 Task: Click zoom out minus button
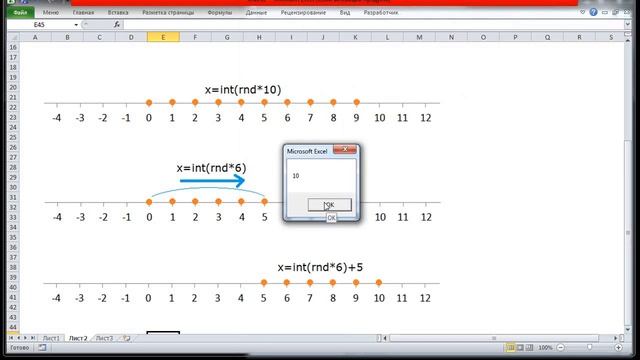561,348
